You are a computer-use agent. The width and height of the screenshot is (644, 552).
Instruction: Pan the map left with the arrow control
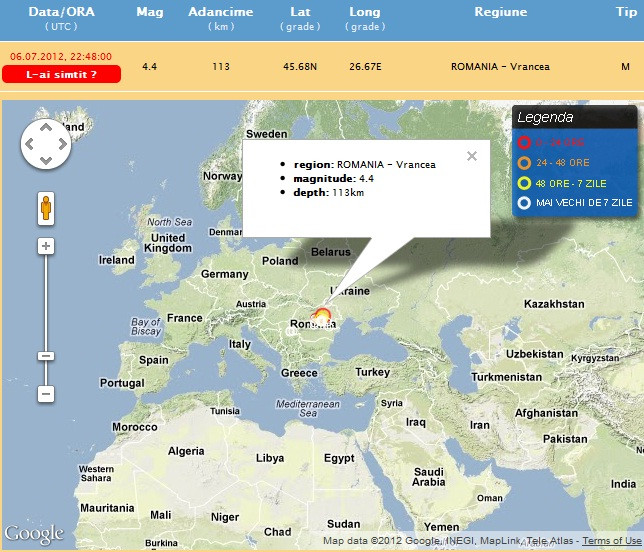[x=30, y=146]
